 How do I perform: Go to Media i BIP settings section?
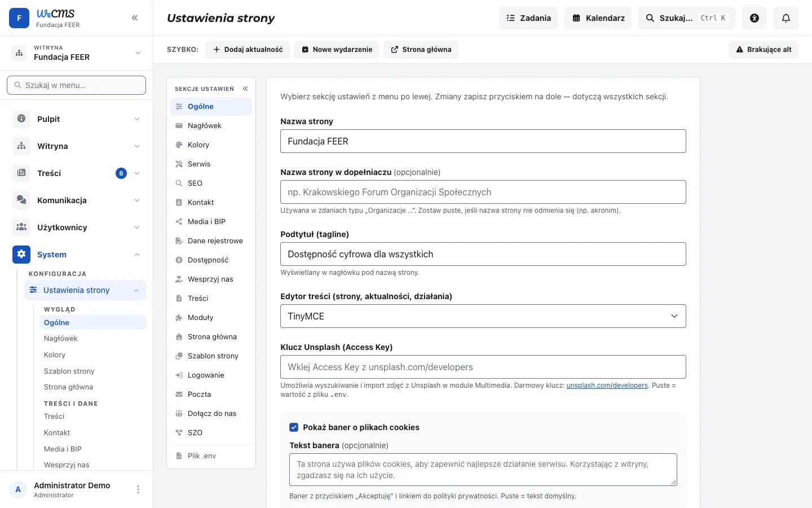211,221
